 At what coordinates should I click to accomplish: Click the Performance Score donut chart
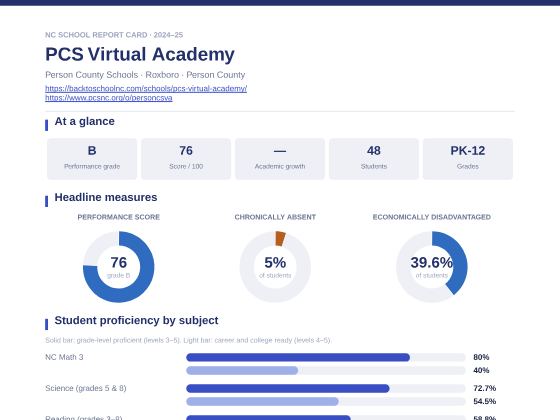[119, 267]
